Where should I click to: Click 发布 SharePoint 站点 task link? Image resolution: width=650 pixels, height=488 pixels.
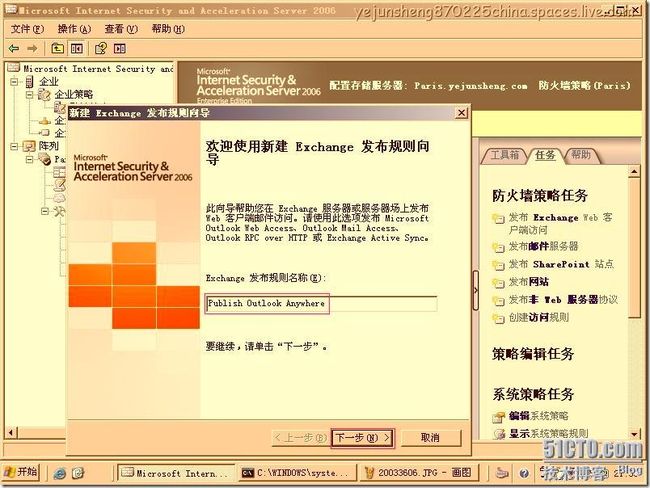click(x=561, y=264)
